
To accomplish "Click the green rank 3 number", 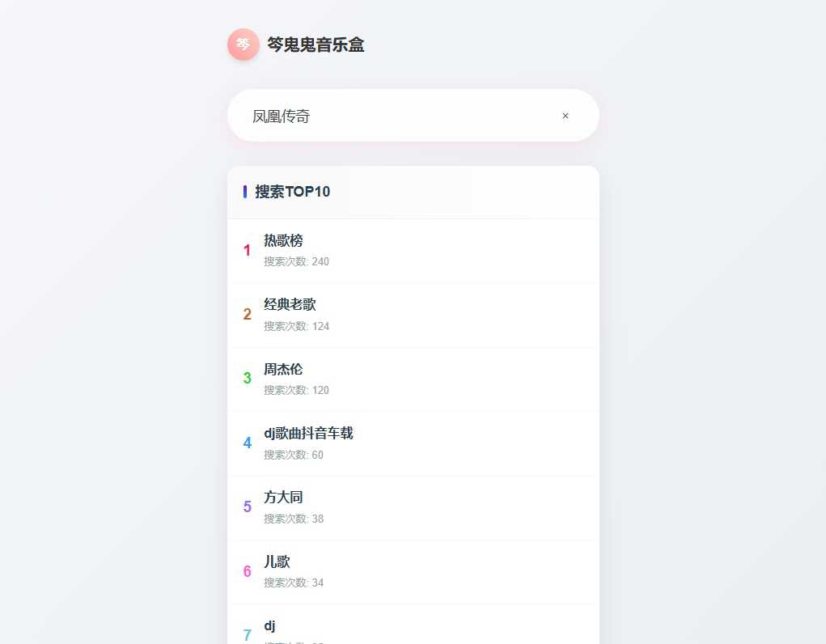I will tap(247, 379).
